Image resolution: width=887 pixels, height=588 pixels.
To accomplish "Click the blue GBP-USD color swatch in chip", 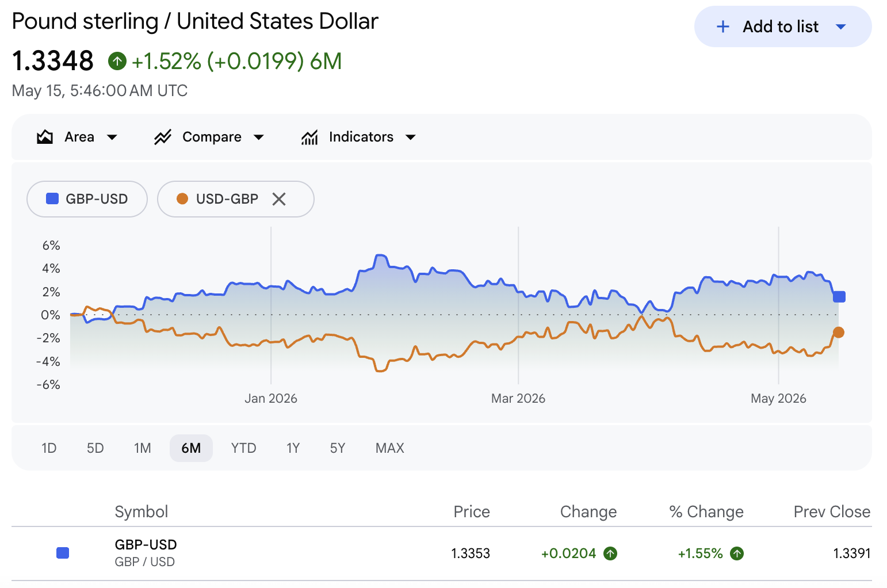I will (52, 198).
